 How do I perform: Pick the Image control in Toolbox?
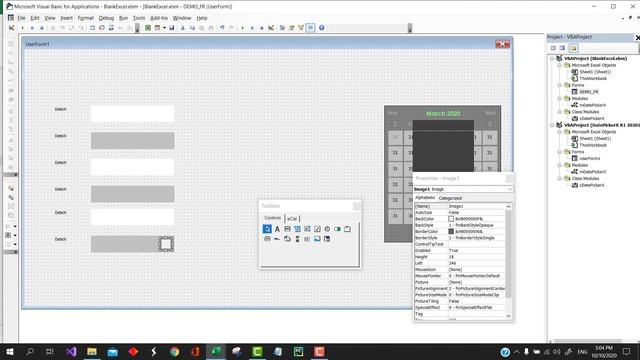pos(317,239)
